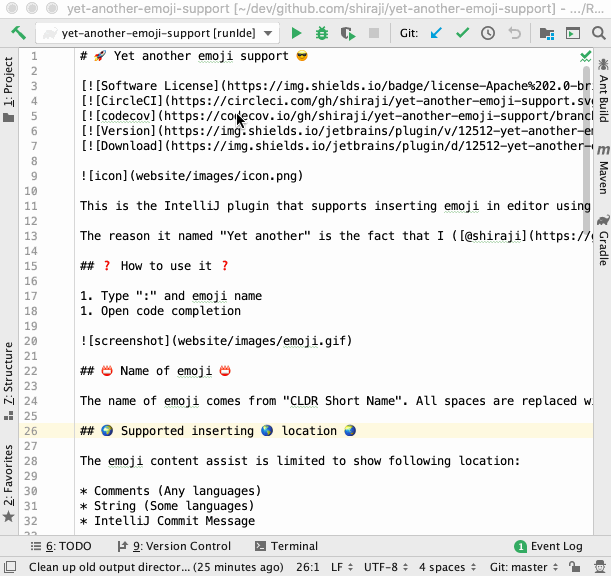Click the Ant Build bug icon

point(603,64)
